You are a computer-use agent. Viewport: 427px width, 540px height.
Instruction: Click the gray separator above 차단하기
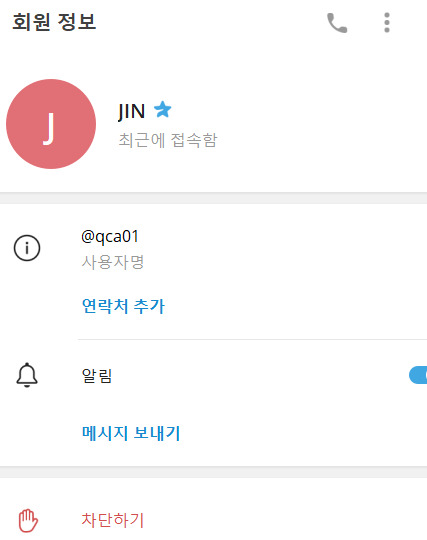pos(214,472)
